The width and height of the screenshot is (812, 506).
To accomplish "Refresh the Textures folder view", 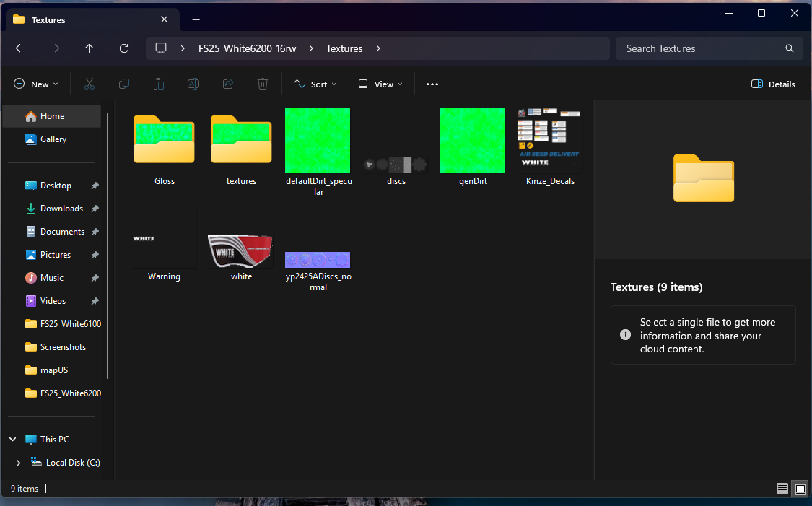I will [x=123, y=48].
